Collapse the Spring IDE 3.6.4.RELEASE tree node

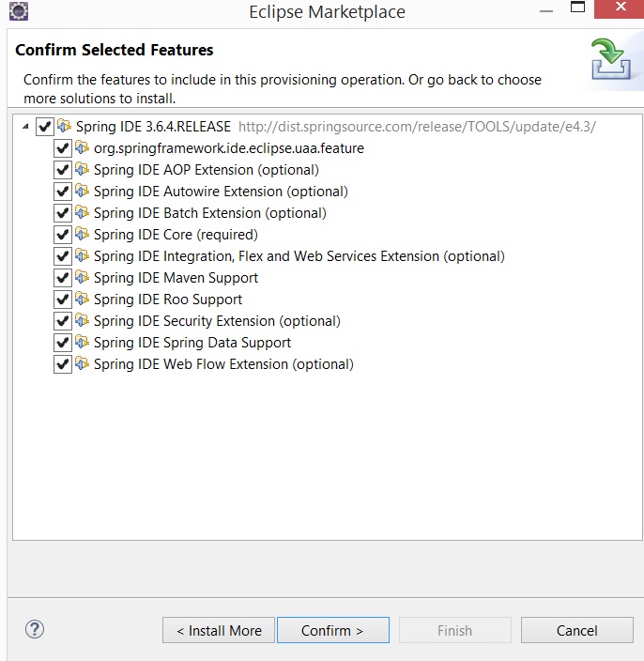(25, 126)
